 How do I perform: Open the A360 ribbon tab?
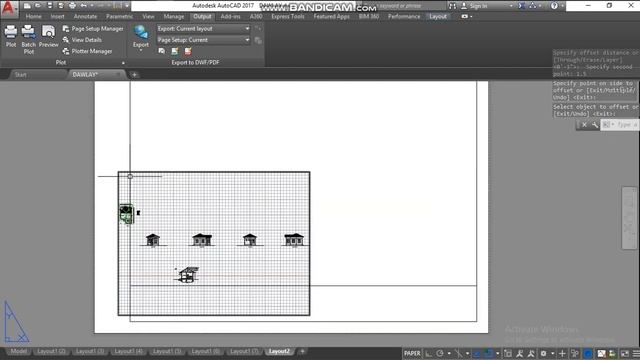(256, 17)
